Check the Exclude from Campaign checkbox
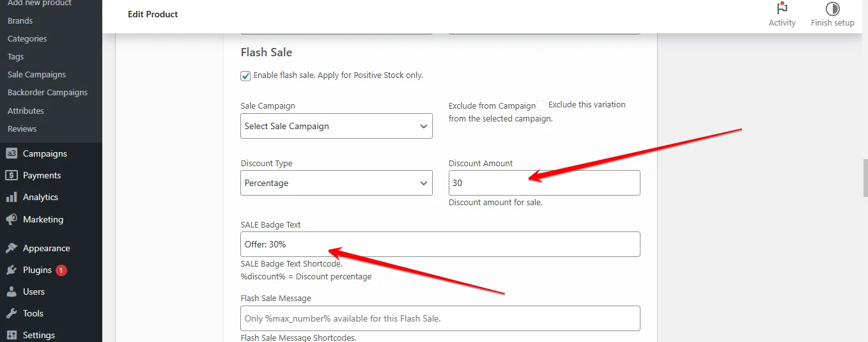868x342 pixels. click(x=541, y=105)
